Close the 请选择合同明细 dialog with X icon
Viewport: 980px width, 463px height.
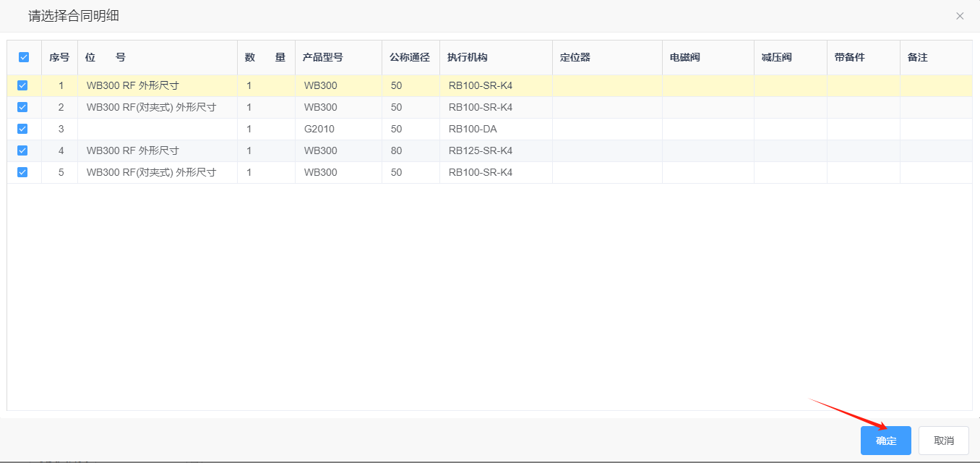(960, 16)
